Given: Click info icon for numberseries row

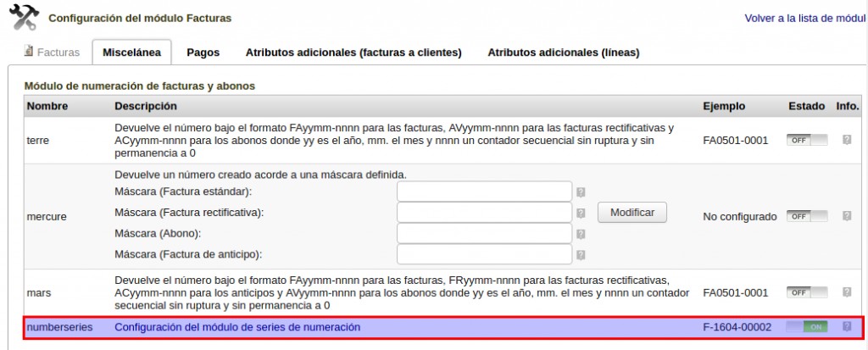Looking at the screenshot, I should click(x=846, y=326).
